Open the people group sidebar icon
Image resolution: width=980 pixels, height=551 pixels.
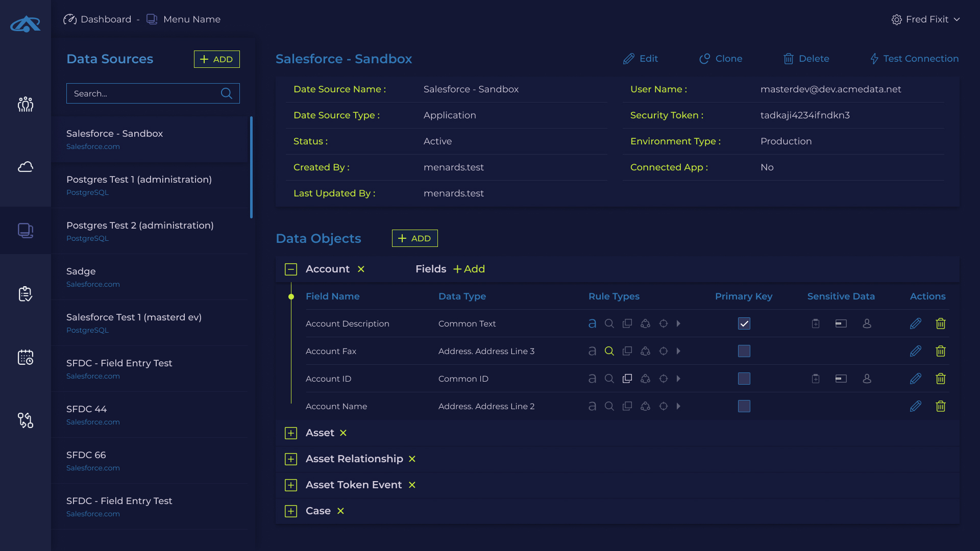pos(26,104)
